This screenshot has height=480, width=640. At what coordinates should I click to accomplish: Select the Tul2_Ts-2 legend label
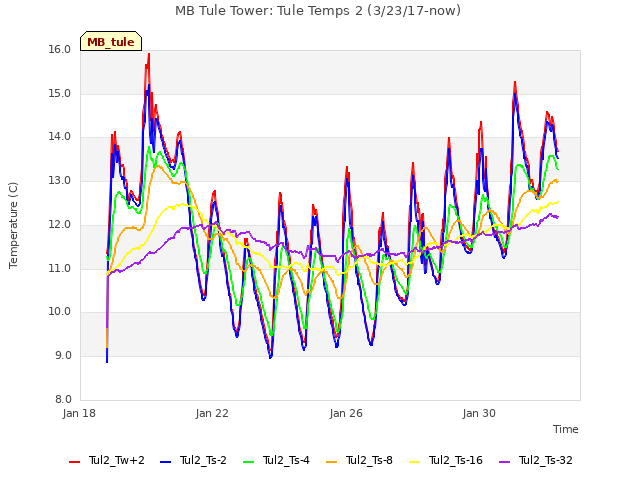point(203,460)
